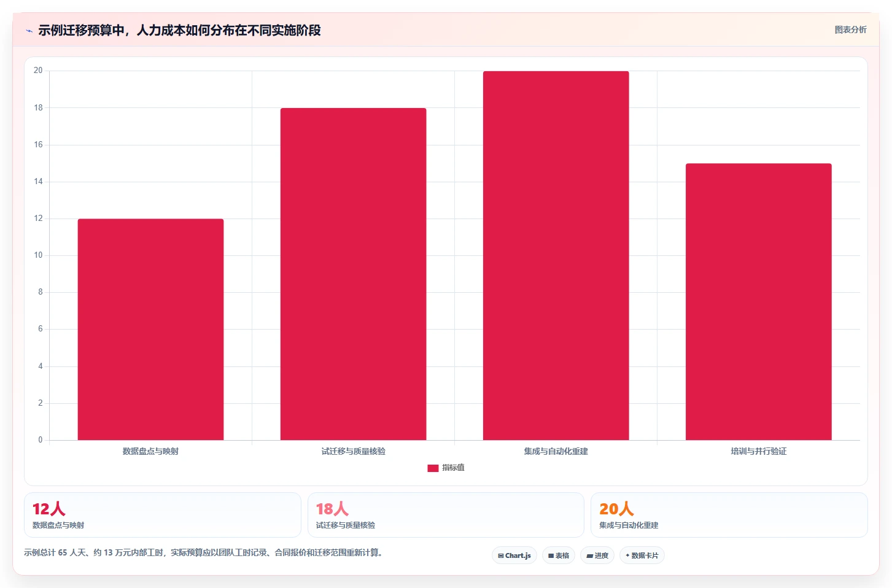Click 试迁移与质量核验 caption under 18人
This screenshot has height=588, width=892.
coord(346,525)
